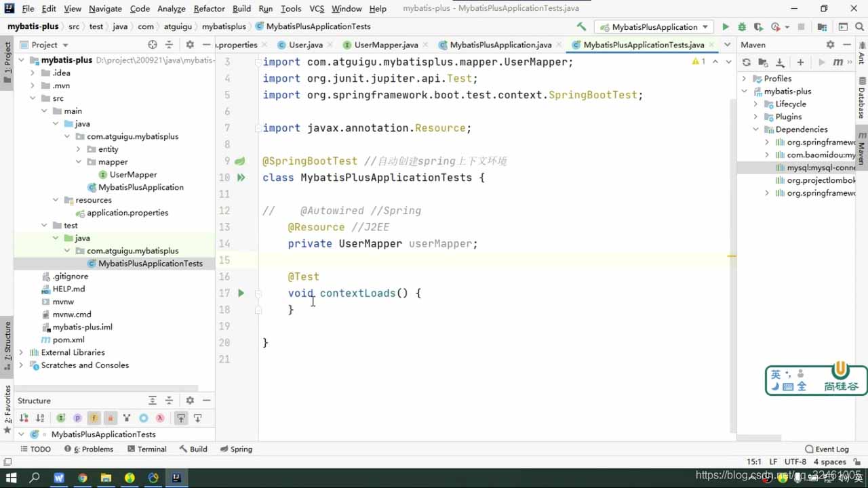Open the TODO tool window
The image size is (868, 488).
pos(35,449)
